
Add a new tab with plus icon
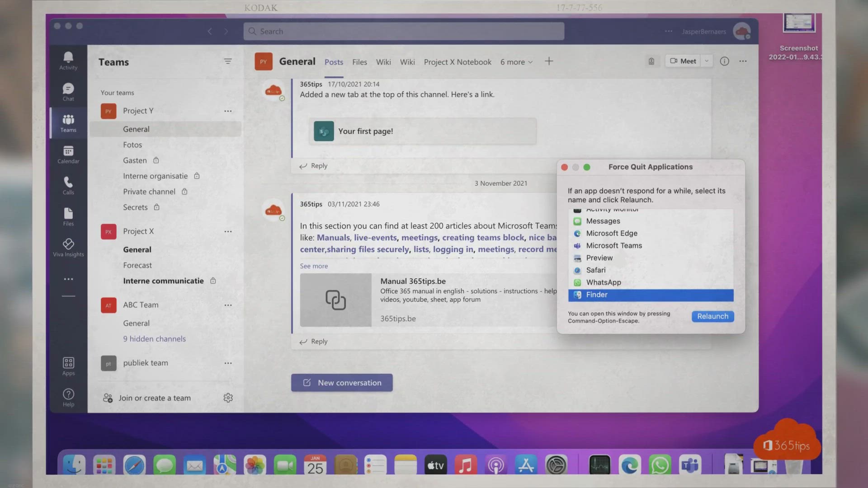[549, 61]
